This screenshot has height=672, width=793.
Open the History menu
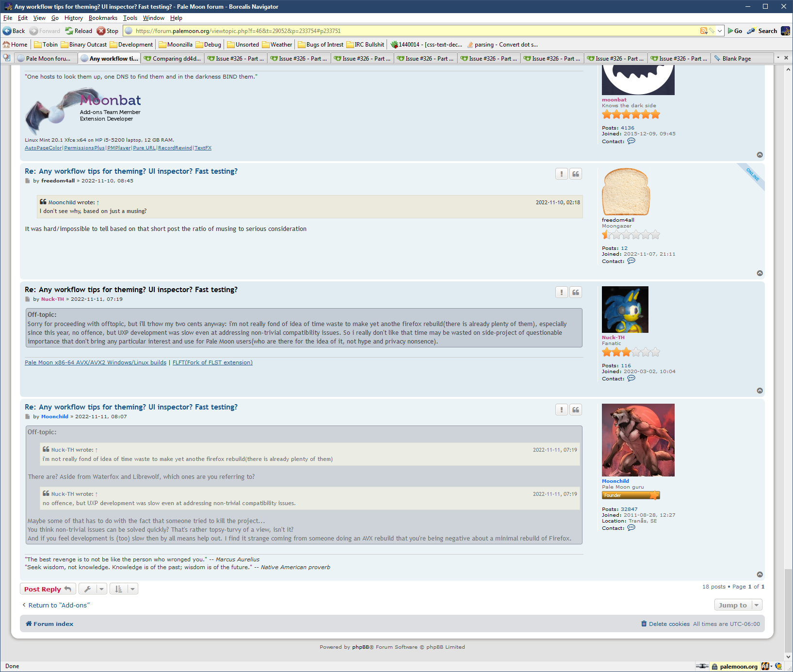pos(74,18)
